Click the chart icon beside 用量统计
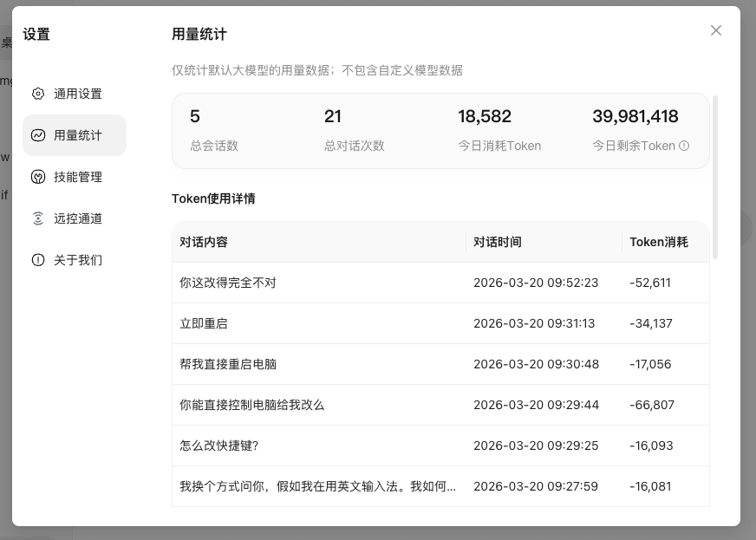Screen dimensions: 756x540 pyautogui.click(x=38, y=135)
